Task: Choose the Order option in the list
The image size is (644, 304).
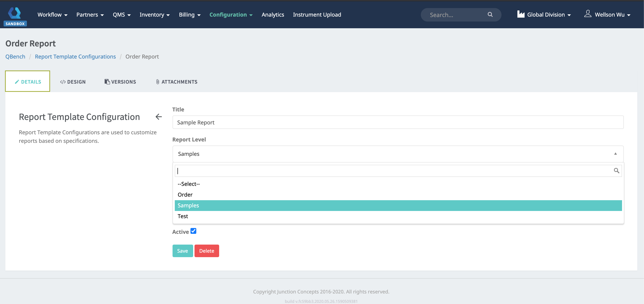Action: pyautogui.click(x=185, y=195)
